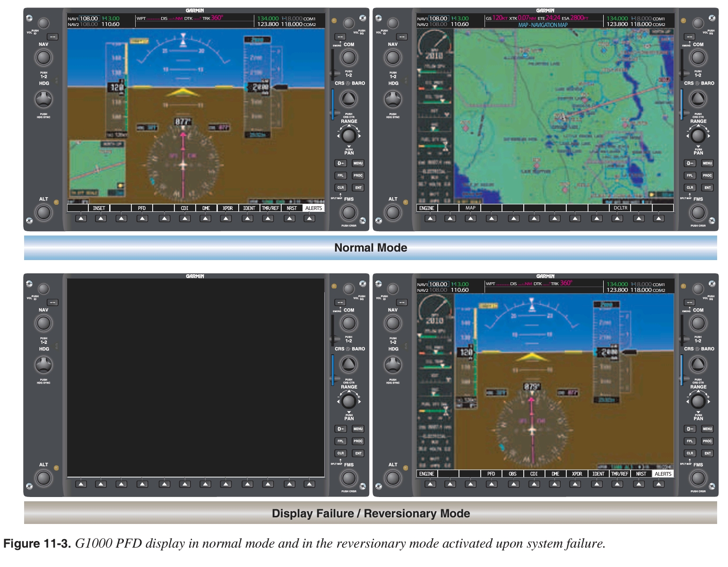Click arrow key beneath ALERTS on reversionary-mode display
Viewport: 728px width, 567px height.
click(x=659, y=484)
